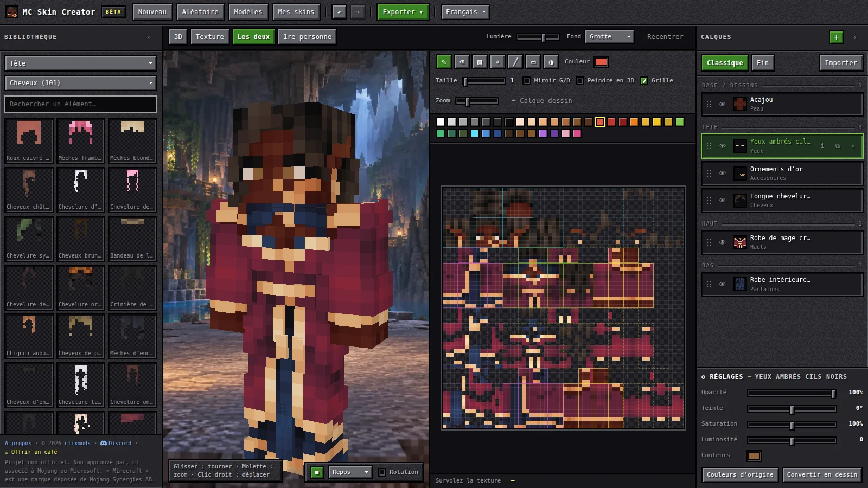The image size is (868, 488).
Task: Show info for Yeux ambrés layer
Action: 822,146
